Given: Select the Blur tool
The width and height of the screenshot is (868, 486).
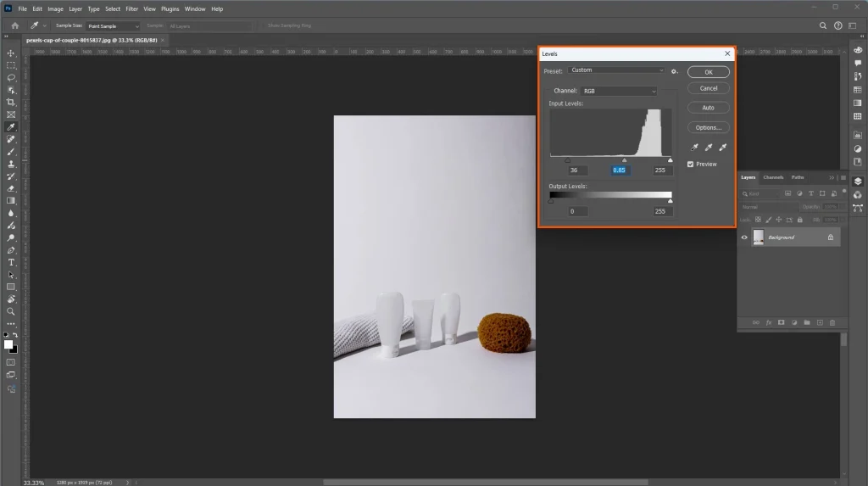Looking at the screenshot, I should 10,214.
